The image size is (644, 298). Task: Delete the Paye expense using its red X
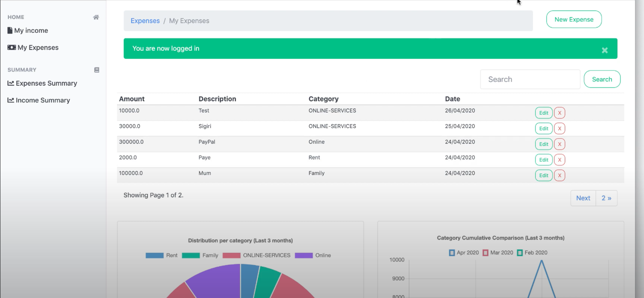[x=560, y=160]
